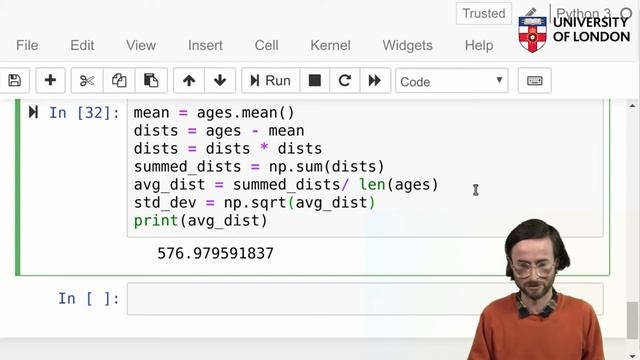This screenshot has width=640, height=360.
Task: Click the In [32] prompt label
Action: coord(84,113)
